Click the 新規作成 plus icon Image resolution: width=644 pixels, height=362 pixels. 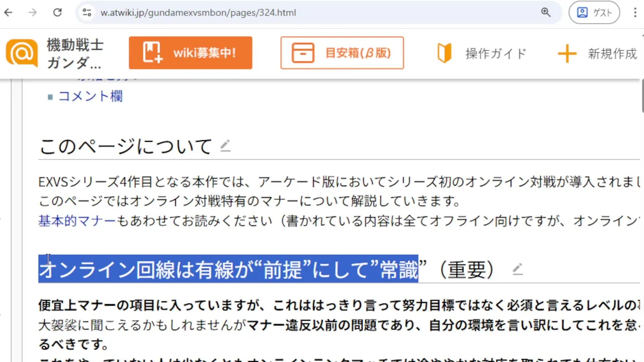pos(567,53)
